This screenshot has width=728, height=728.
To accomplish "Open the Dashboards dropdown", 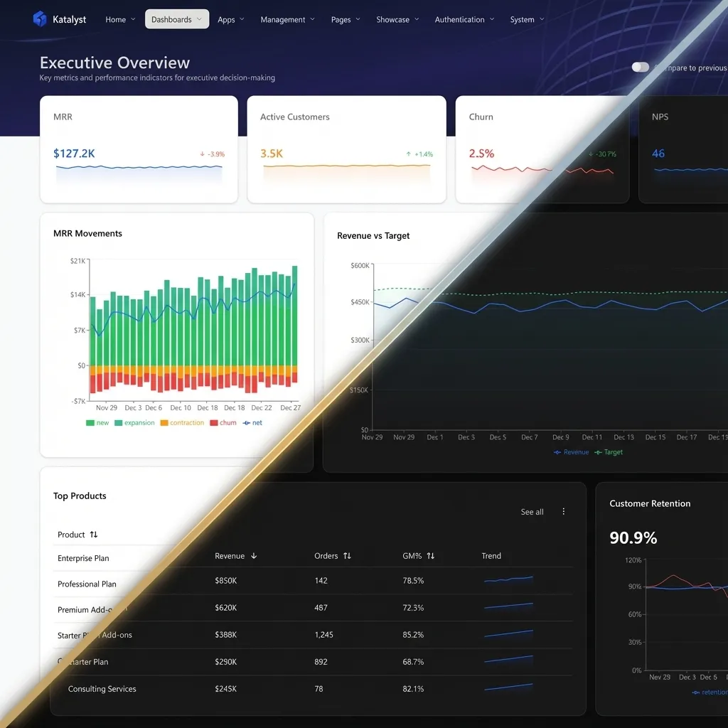I will (171, 19).
